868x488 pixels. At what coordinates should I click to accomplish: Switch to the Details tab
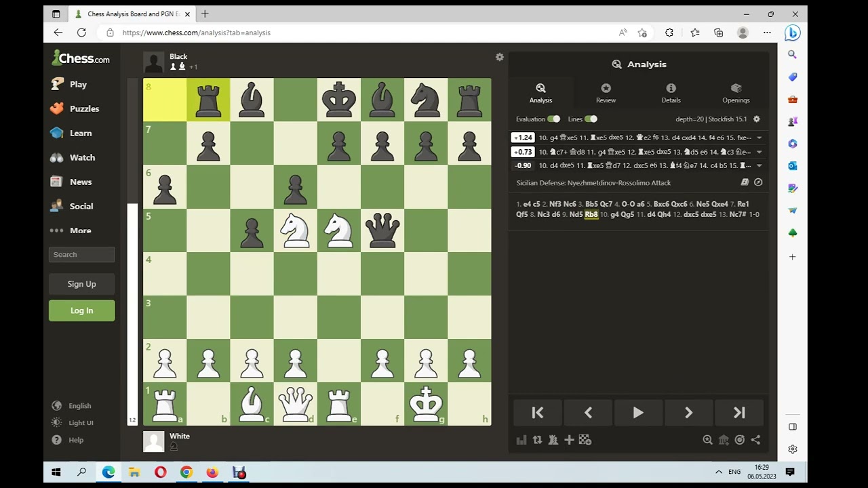671,93
